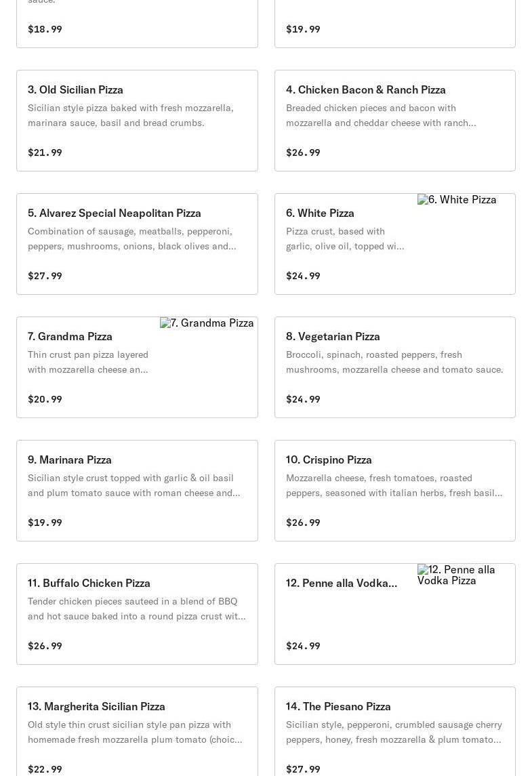Select the Buffalo Chicken Pizza item
This screenshot has width=532, height=776.
coord(89,583)
